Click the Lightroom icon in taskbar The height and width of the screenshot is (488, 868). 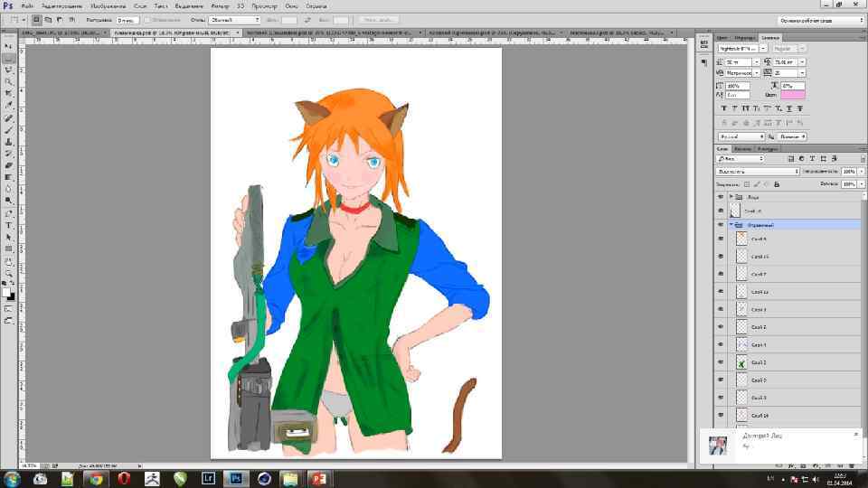point(207,478)
